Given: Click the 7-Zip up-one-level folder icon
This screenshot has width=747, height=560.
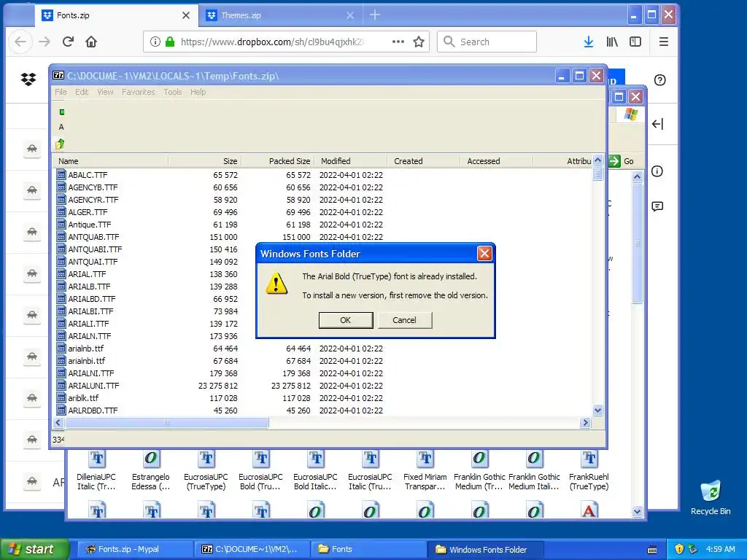Looking at the screenshot, I should click(x=60, y=144).
